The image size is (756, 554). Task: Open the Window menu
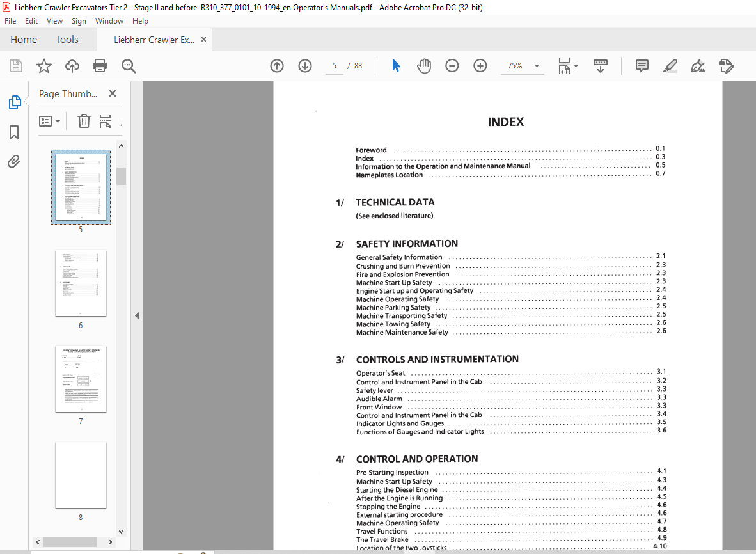pyautogui.click(x=109, y=20)
